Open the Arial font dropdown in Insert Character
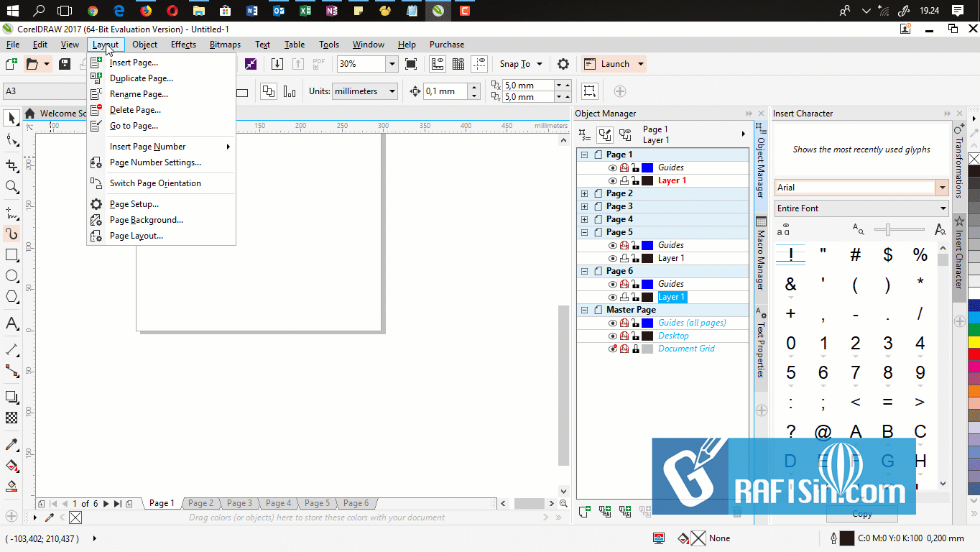 pos(942,188)
